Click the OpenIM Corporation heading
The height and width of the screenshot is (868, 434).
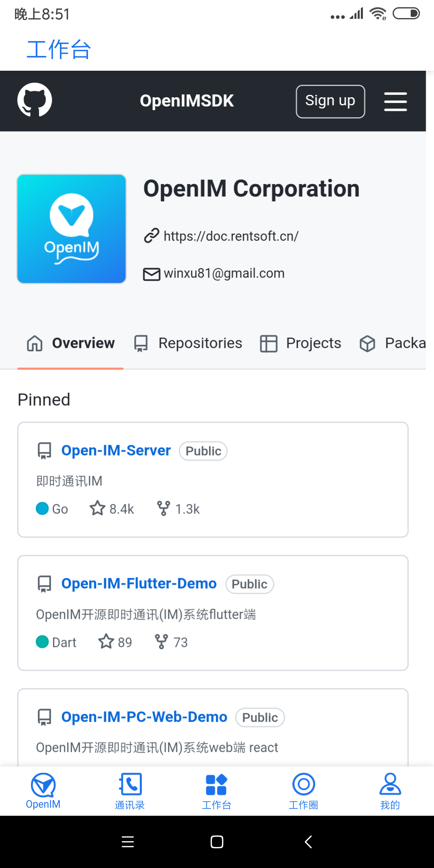(x=252, y=189)
